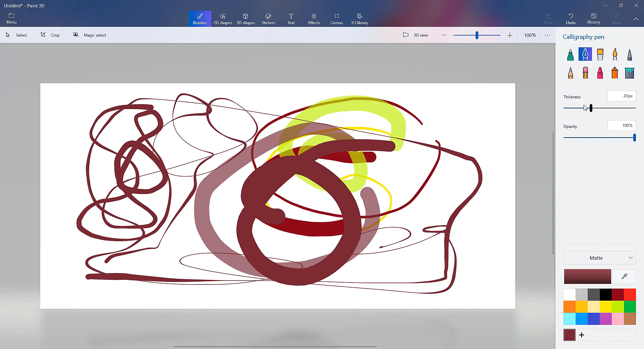Open the 3D library

click(x=360, y=19)
